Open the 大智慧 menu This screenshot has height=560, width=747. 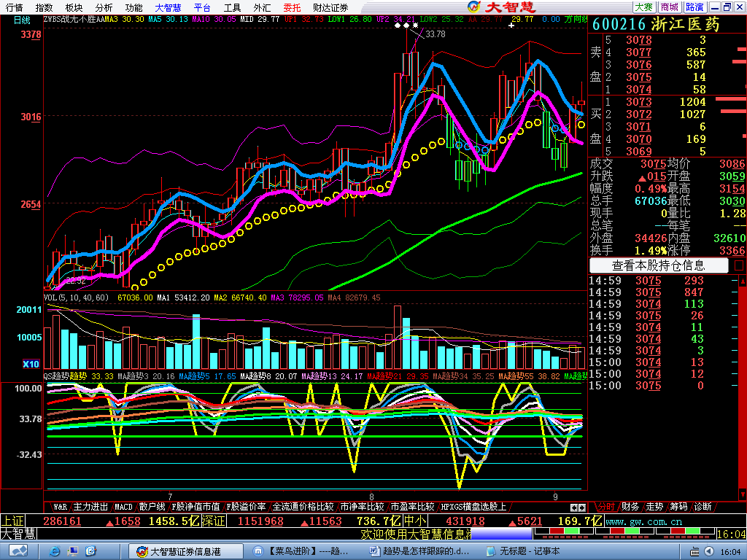169,7
